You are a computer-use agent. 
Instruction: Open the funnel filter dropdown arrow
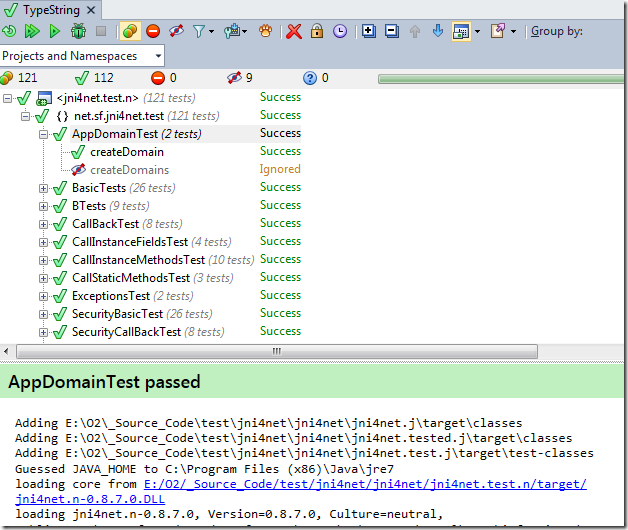(x=211, y=32)
